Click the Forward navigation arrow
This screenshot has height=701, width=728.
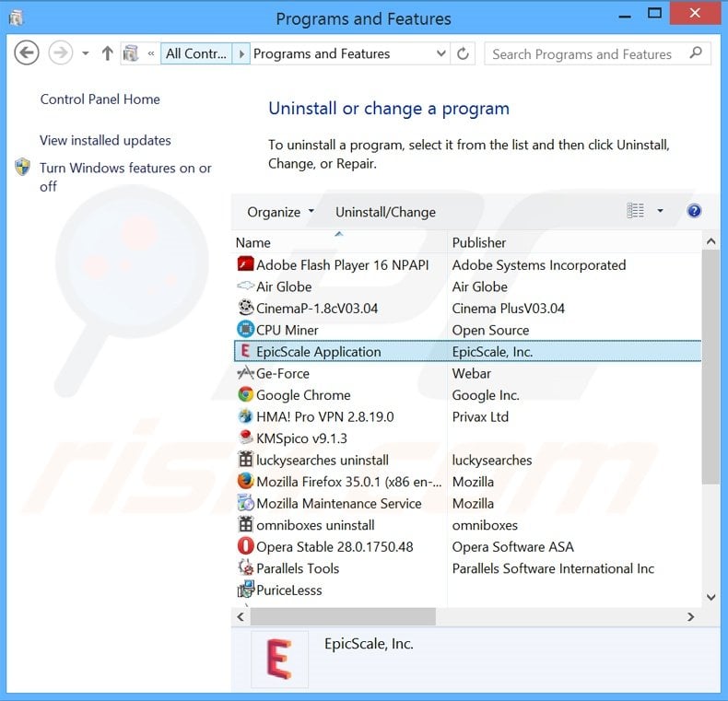coord(61,53)
